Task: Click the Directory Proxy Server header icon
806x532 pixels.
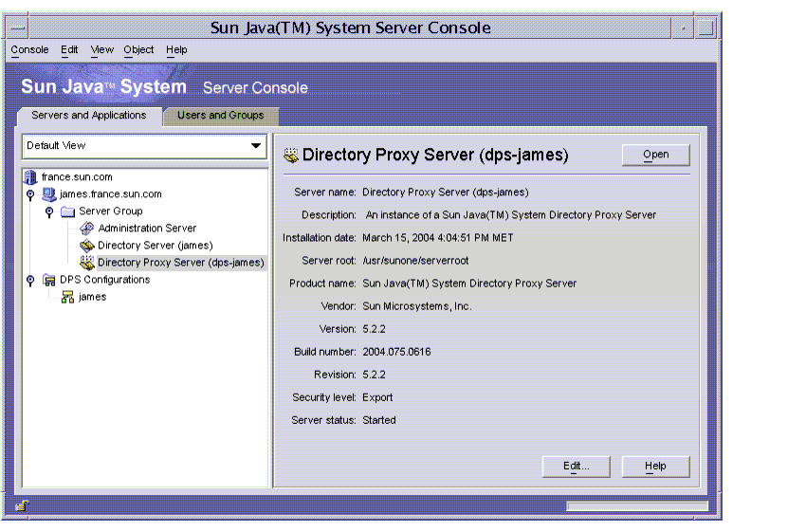Action: click(291, 155)
